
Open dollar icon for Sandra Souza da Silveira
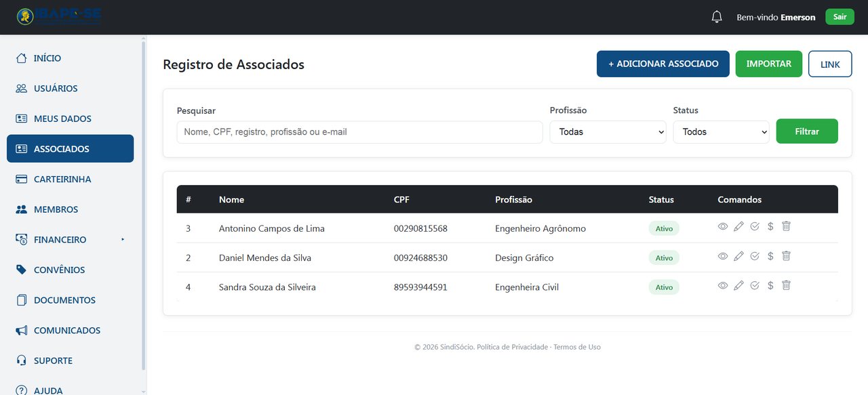[x=770, y=286]
